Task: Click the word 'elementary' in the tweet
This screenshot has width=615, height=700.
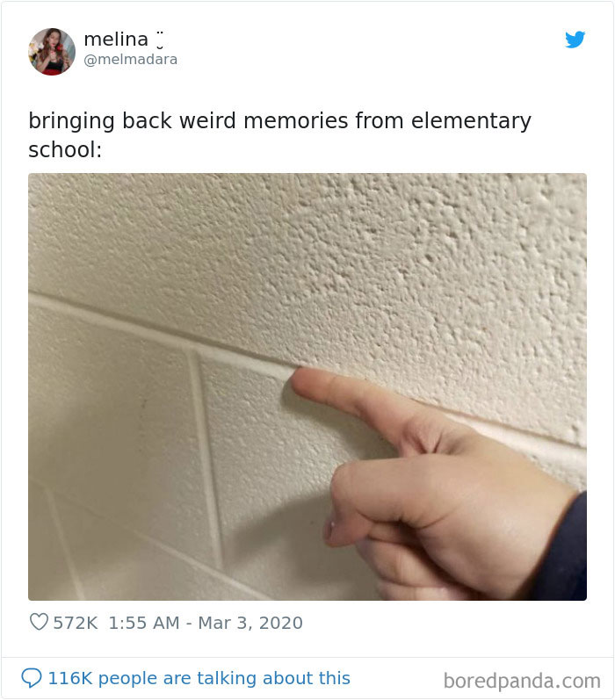Action: 471,121
